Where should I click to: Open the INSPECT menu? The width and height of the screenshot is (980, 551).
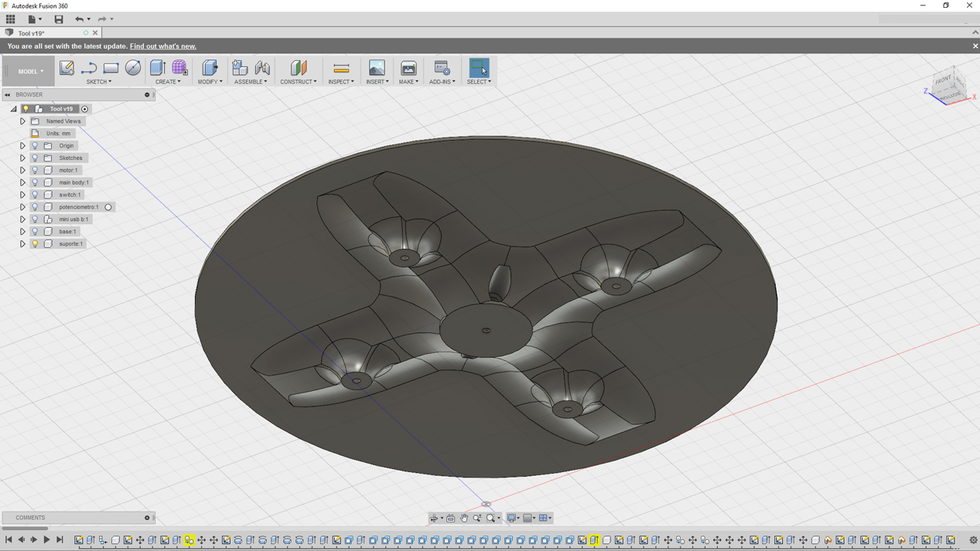coord(341,82)
